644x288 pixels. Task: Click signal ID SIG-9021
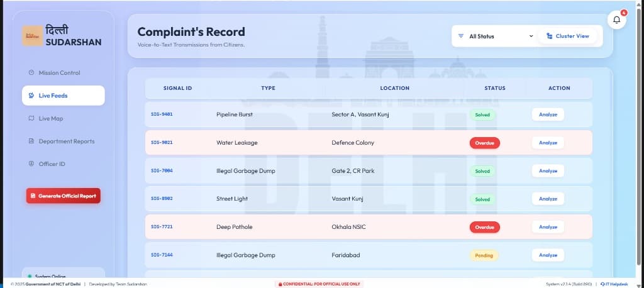162,143
